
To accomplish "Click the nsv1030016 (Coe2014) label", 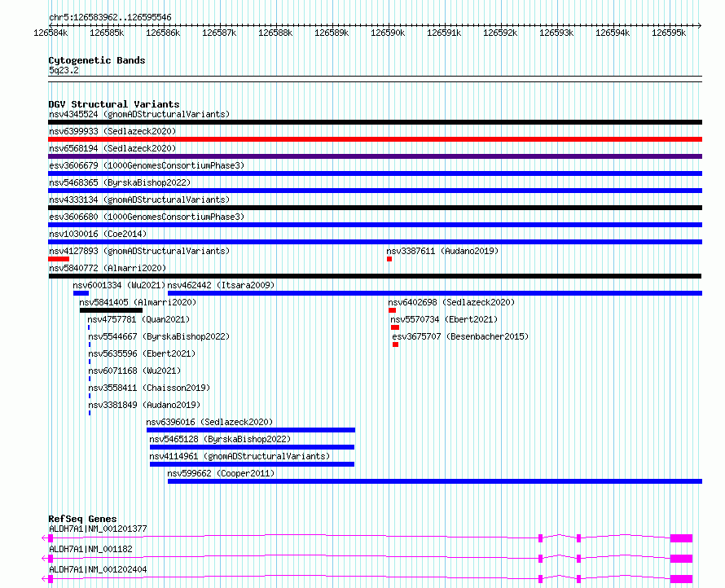I will (x=98, y=234).
